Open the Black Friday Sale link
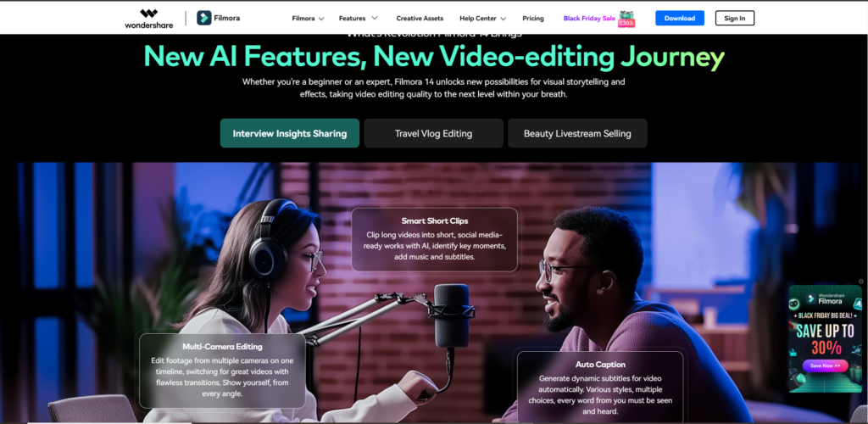Viewport: 868px width, 424px height. pos(589,19)
